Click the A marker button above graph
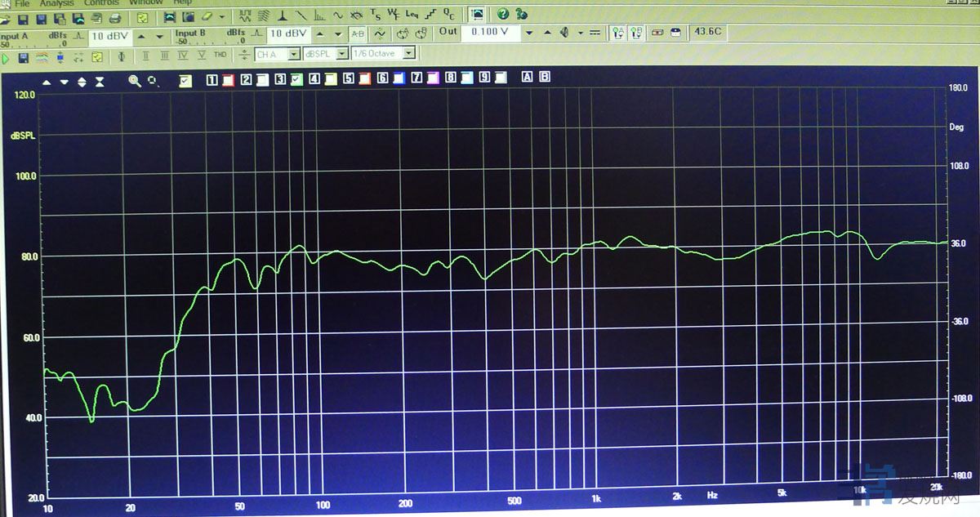This screenshot has width=980, height=517. click(x=527, y=77)
